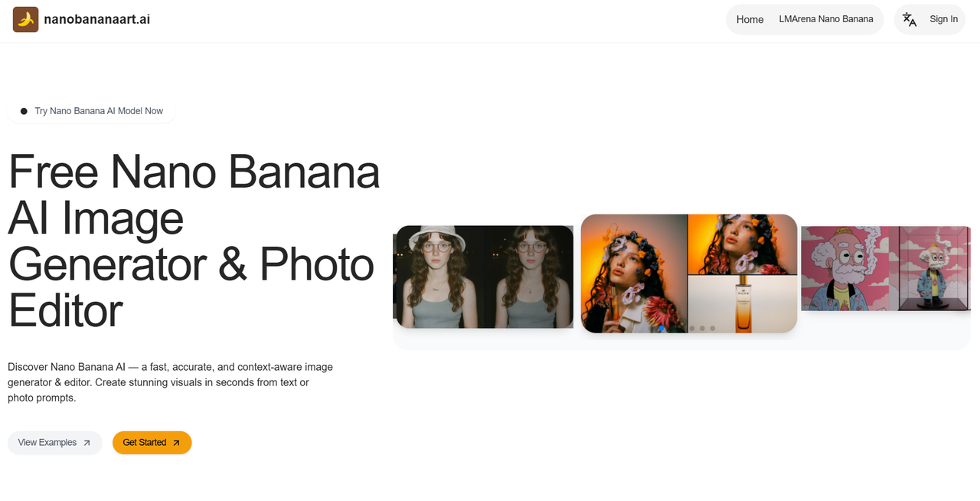The height and width of the screenshot is (501, 980).
Task: Click the Sign In link
Action: point(943,19)
